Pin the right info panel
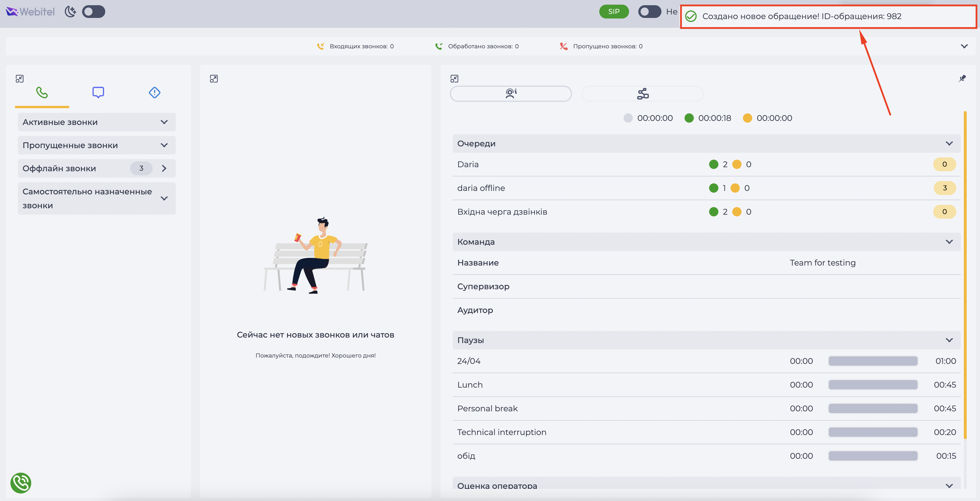 click(x=962, y=78)
